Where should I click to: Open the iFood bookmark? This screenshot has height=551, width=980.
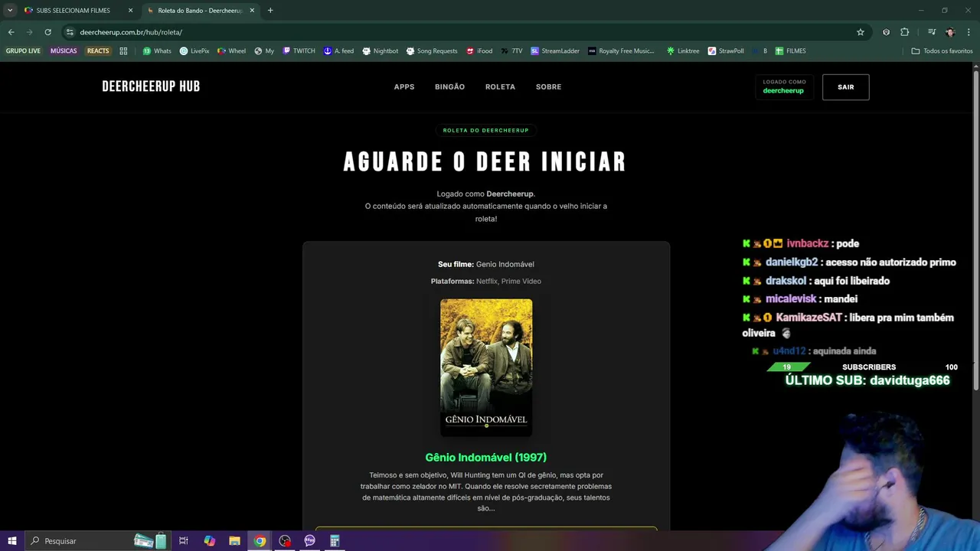point(479,51)
